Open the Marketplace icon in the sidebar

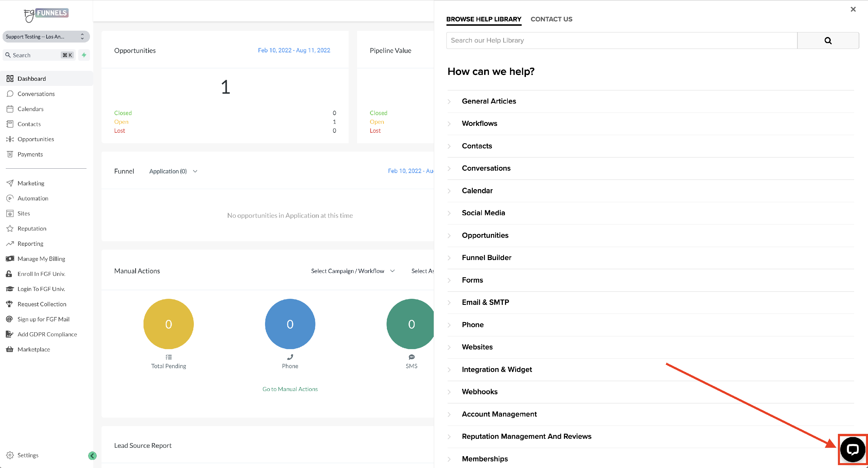(x=10, y=349)
